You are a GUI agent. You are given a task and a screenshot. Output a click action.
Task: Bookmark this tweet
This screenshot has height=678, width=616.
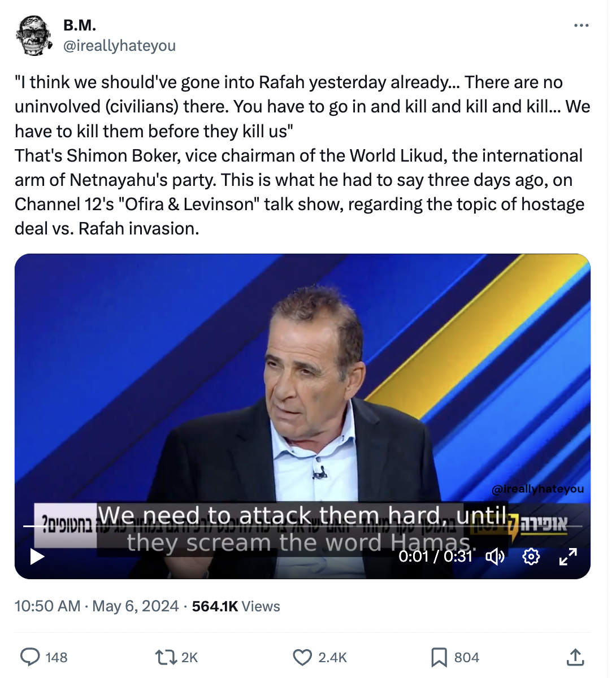pos(439,657)
